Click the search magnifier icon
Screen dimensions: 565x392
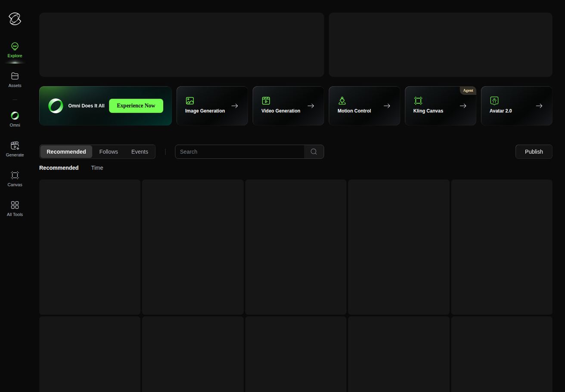(x=314, y=151)
